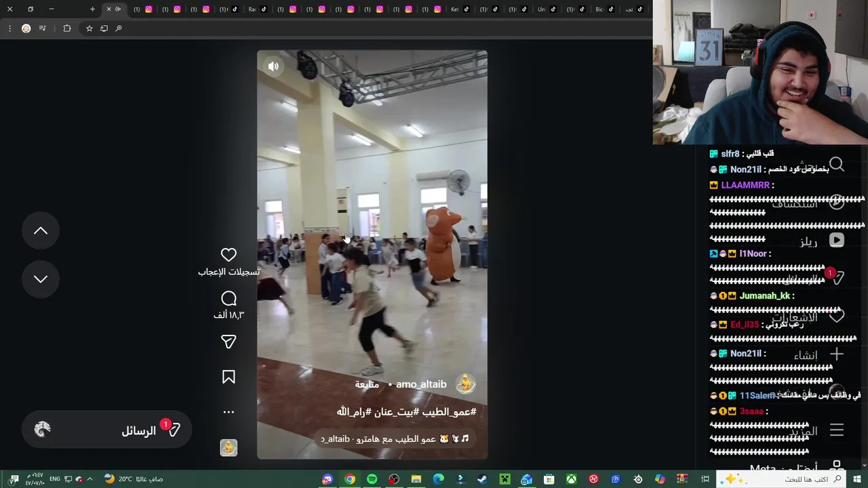
Task: Click the Ed_il35 chat username
Action: [745, 325]
